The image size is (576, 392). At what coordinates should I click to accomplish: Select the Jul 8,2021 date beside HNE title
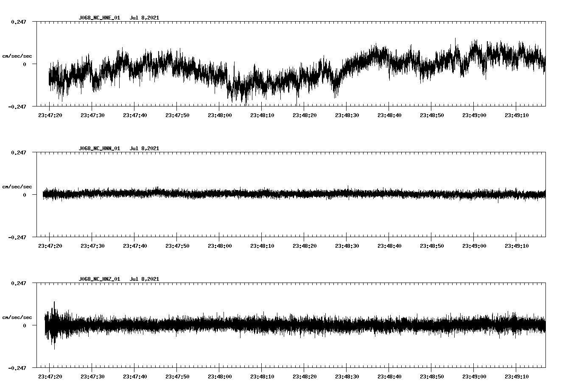click(144, 18)
